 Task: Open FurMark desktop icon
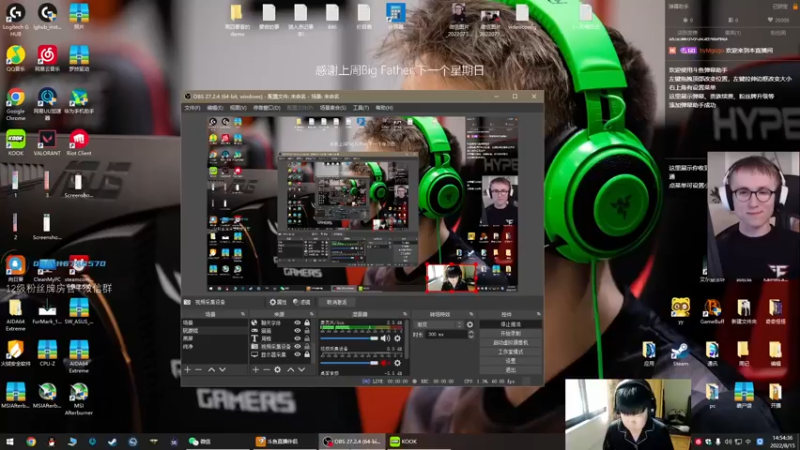coord(47,312)
